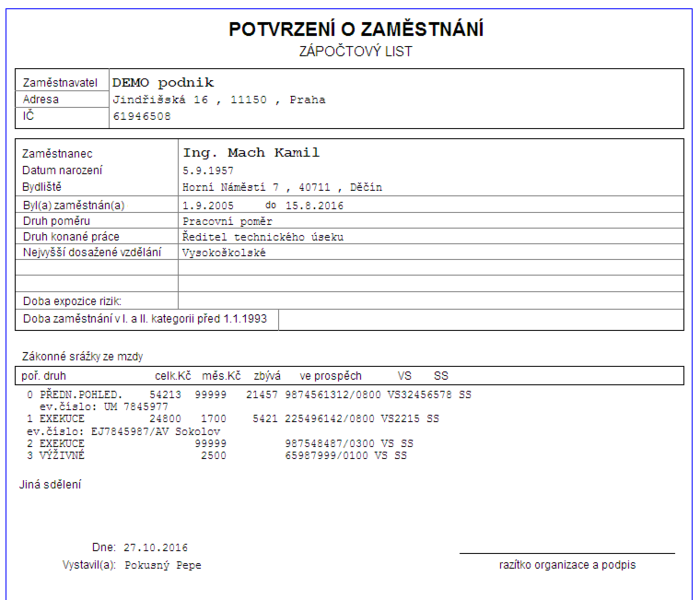Select monthly amount '1700'
The image size is (700, 600).
(x=213, y=419)
